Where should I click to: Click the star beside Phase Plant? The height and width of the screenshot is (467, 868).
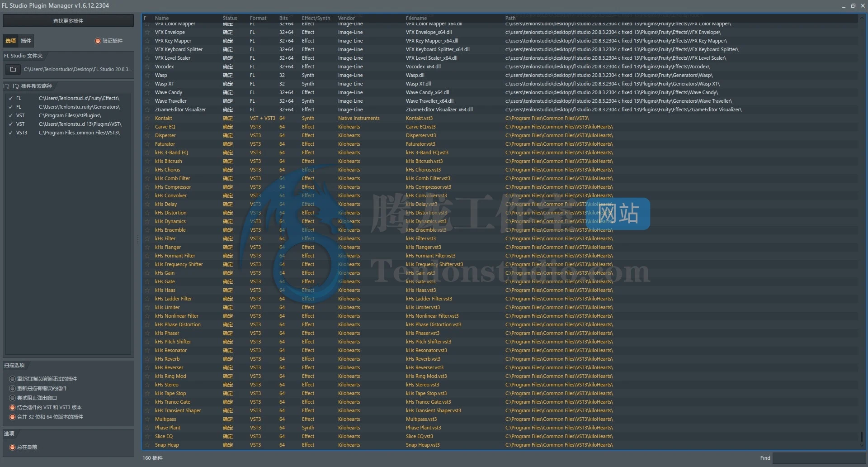pos(147,428)
